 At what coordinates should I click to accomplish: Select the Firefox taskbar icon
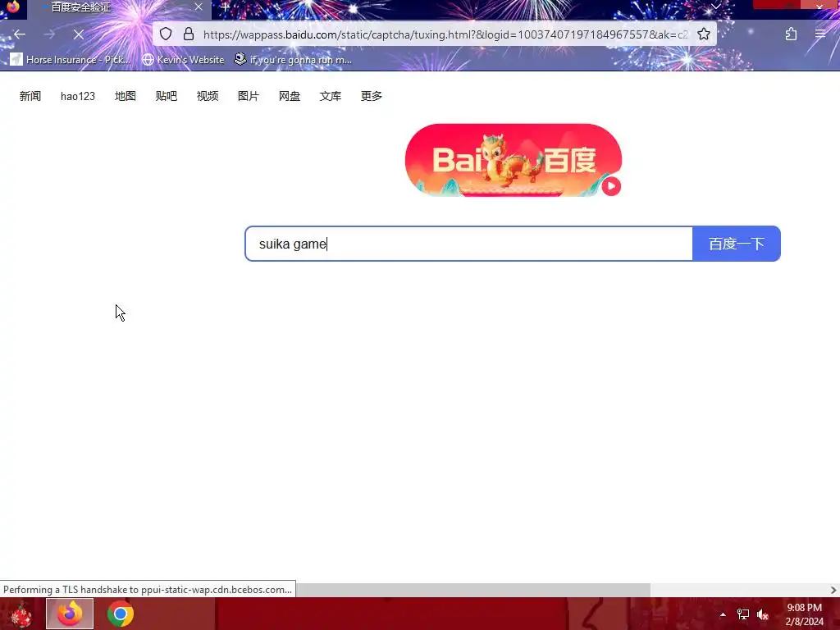point(70,614)
